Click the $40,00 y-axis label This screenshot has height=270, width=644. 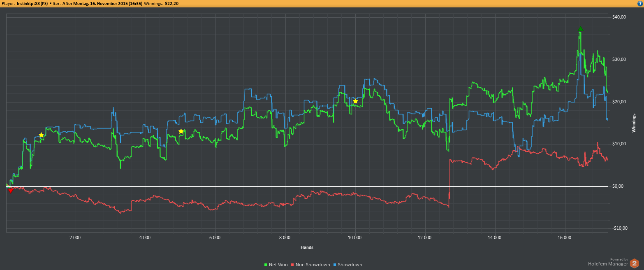click(619, 17)
